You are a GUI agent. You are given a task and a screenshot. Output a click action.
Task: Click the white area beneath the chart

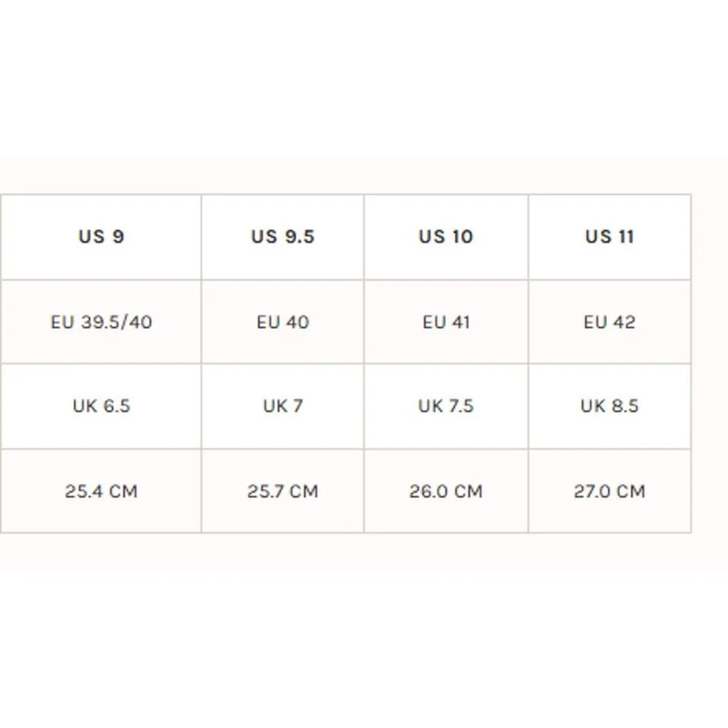[364, 648]
